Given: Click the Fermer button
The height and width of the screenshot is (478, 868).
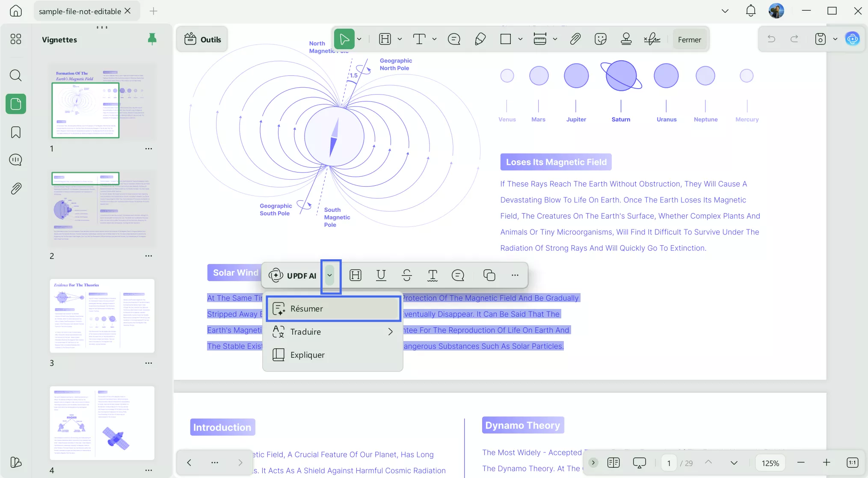Looking at the screenshot, I should [689, 39].
